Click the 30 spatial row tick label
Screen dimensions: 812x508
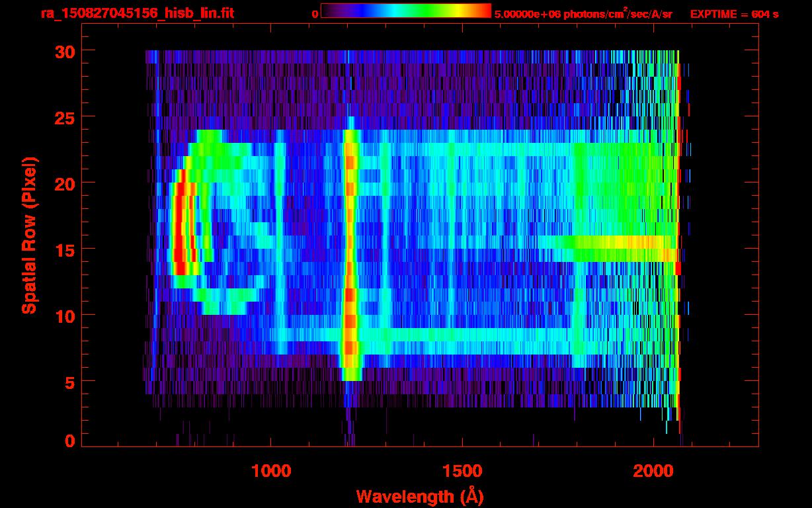65,51
